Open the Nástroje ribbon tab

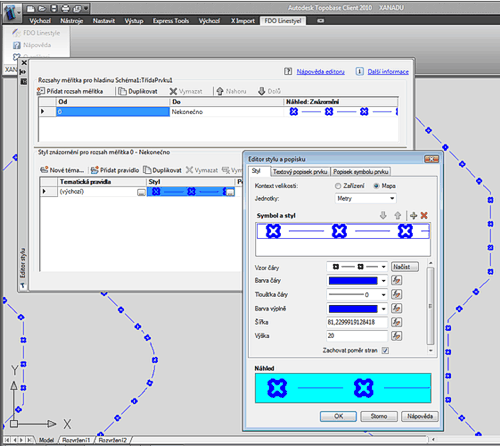71,21
